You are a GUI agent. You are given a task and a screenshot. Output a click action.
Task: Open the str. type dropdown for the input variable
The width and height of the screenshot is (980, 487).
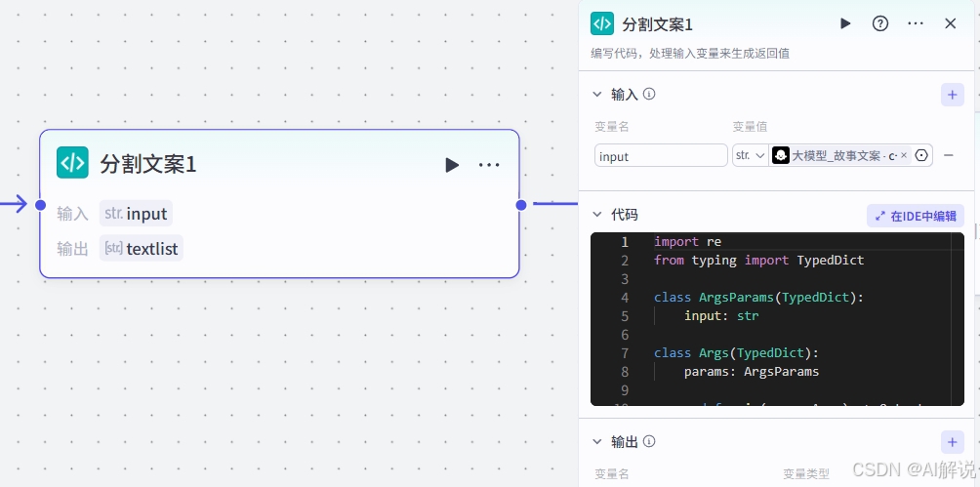pos(750,156)
